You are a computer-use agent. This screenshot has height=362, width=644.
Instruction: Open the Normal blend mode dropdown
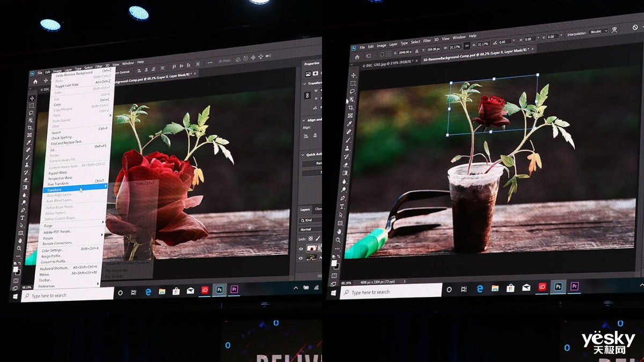[310, 229]
